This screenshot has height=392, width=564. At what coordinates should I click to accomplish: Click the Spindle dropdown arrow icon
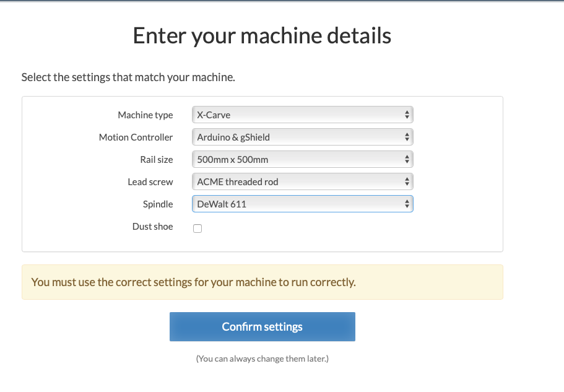pos(407,204)
